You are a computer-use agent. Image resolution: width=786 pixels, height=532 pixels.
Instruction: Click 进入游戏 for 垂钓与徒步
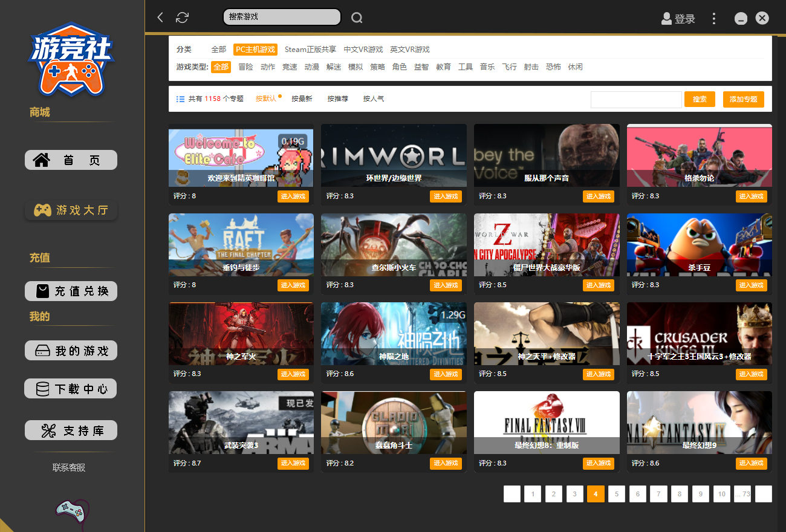coord(293,285)
